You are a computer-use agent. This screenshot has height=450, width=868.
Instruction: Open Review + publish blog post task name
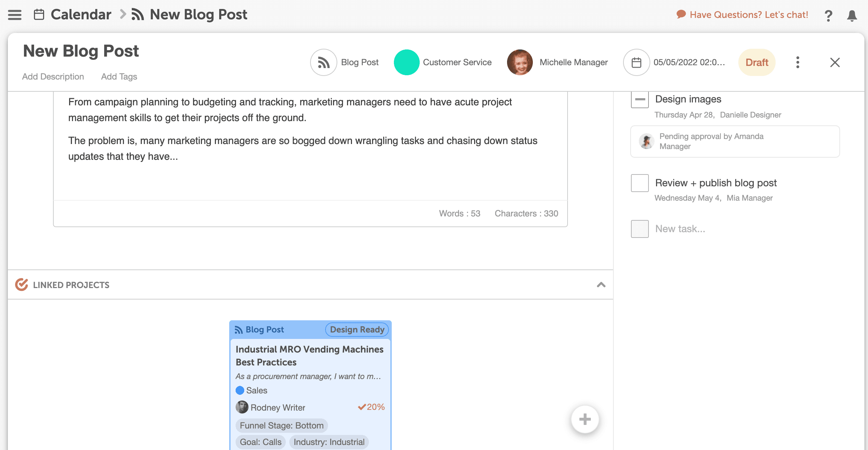pos(716,183)
